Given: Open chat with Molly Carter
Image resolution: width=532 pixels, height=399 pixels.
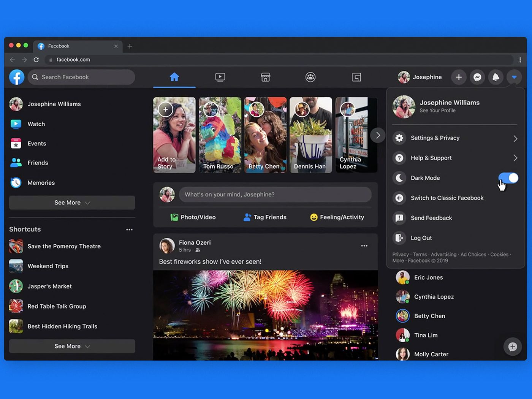Looking at the screenshot, I should click(431, 354).
